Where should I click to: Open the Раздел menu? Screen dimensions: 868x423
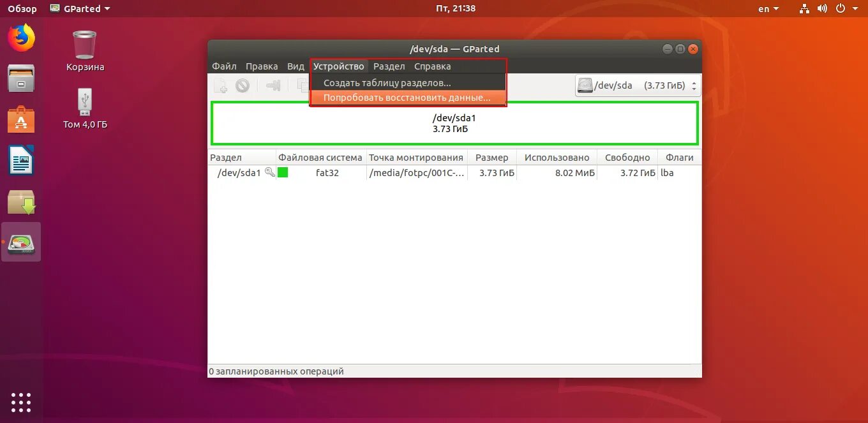(389, 66)
